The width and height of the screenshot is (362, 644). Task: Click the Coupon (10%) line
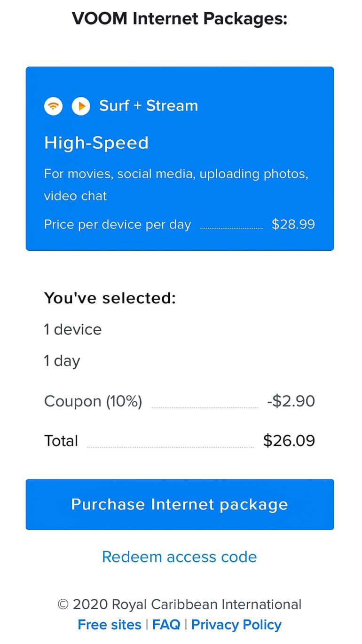93,401
